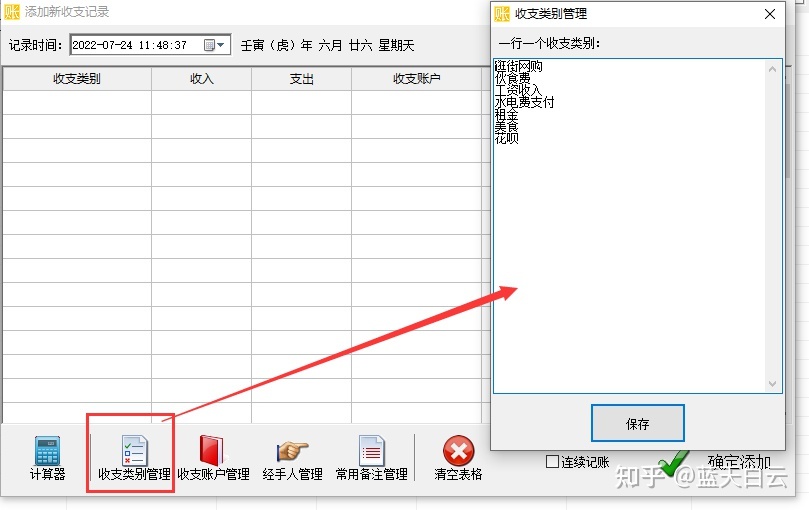Click the 工资收入 category line
This screenshot has height=510, width=809.
(x=519, y=90)
